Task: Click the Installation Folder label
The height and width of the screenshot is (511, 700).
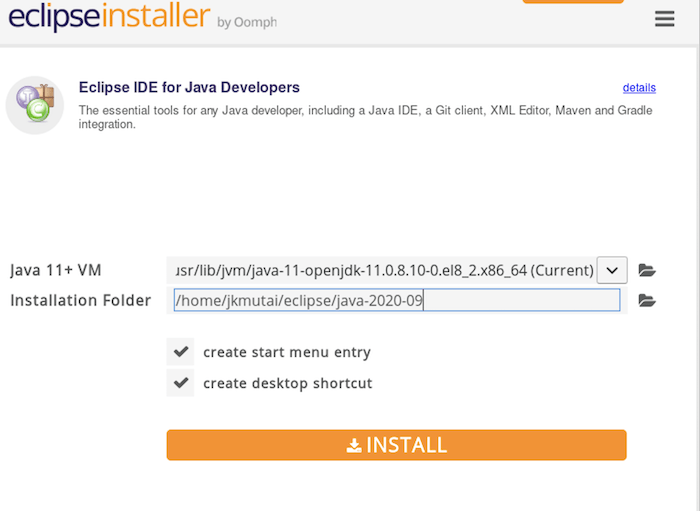Action: coord(81,300)
